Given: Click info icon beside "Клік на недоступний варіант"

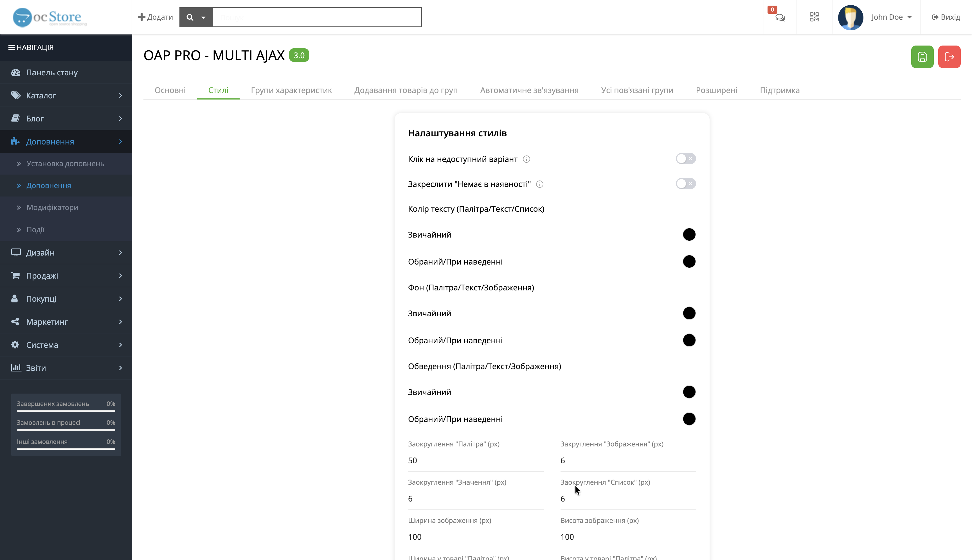Looking at the screenshot, I should (x=526, y=159).
